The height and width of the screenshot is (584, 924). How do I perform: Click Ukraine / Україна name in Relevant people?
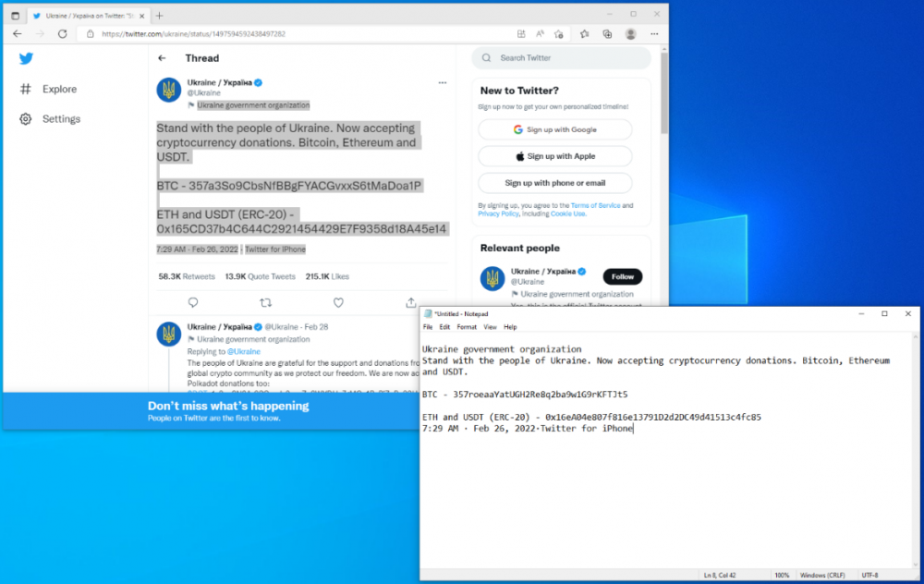coord(542,272)
